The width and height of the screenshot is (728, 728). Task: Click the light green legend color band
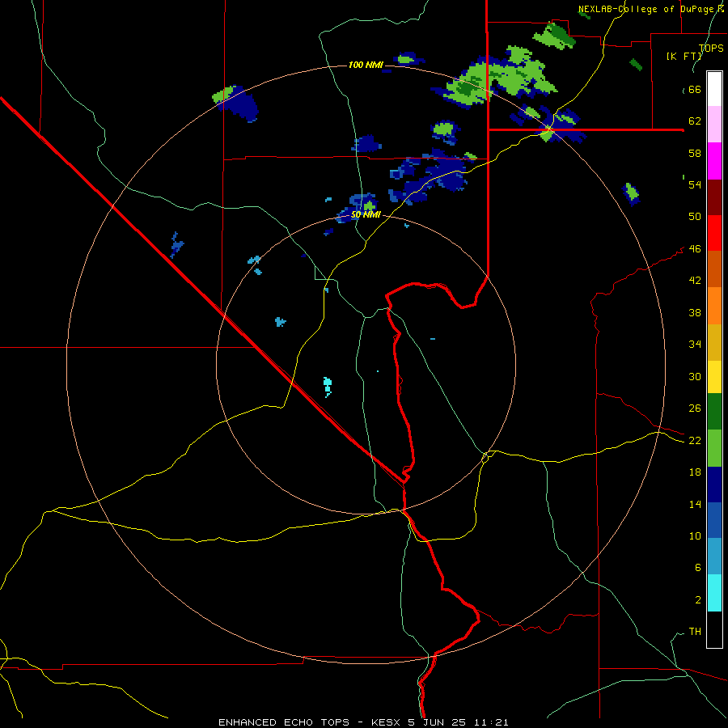click(714, 448)
